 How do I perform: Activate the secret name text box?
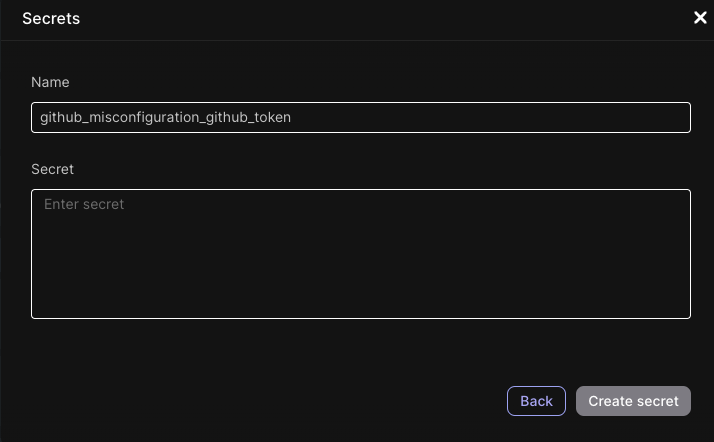pyautogui.click(x=360, y=117)
